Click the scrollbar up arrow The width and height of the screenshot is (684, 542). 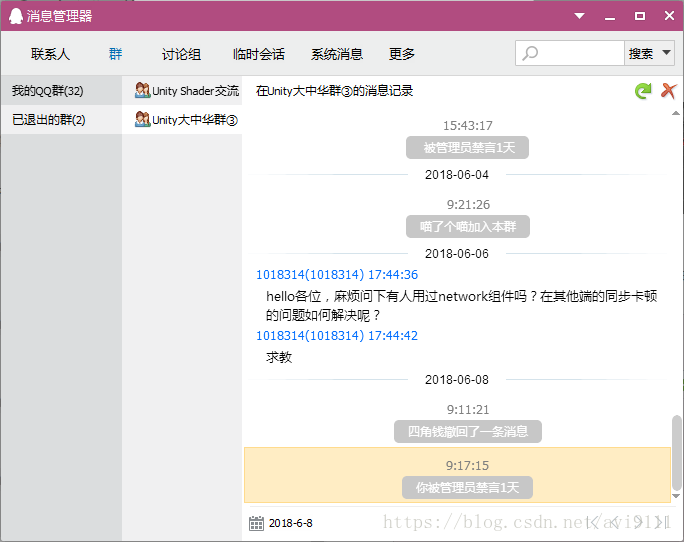pos(676,113)
